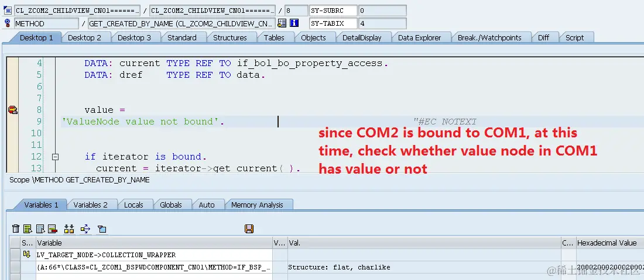Click the SY-SUBRC field
Image resolution: width=644 pixels, height=280 pixels.
pos(333,11)
